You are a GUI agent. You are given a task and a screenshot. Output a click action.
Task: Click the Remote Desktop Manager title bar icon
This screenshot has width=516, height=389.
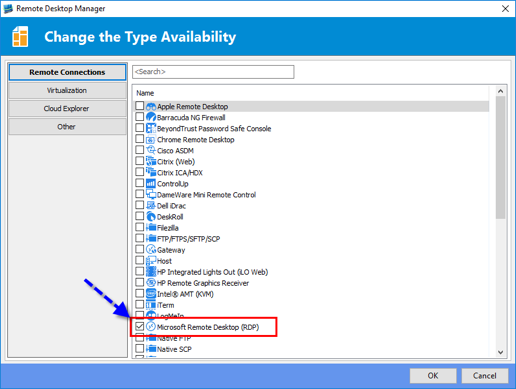8,9
